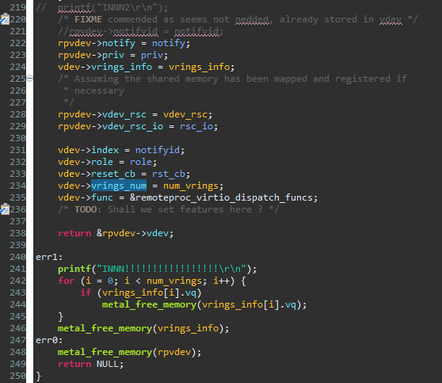Click the err0: label
This screenshot has width=442, height=383.
[49, 340]
